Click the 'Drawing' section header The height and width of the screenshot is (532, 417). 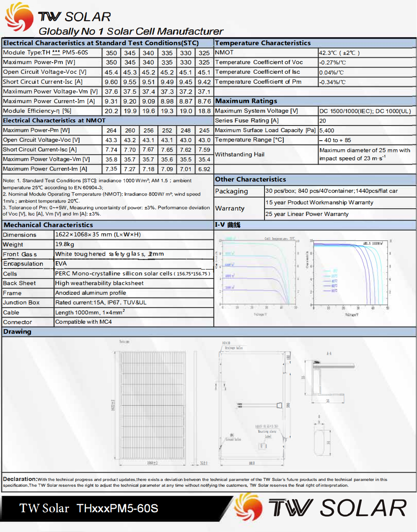pyautogui.click(x=17, y=331)
